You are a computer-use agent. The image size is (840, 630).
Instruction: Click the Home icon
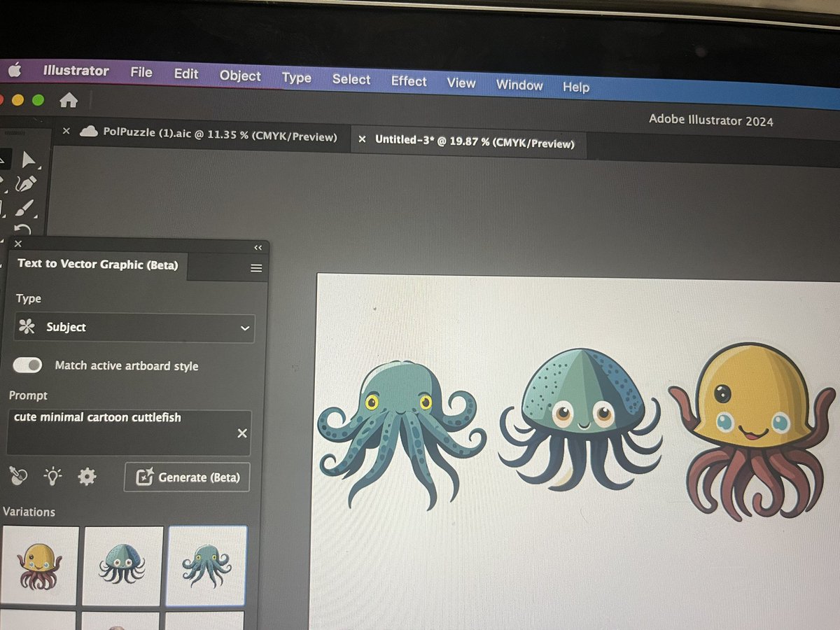point(69,101)
